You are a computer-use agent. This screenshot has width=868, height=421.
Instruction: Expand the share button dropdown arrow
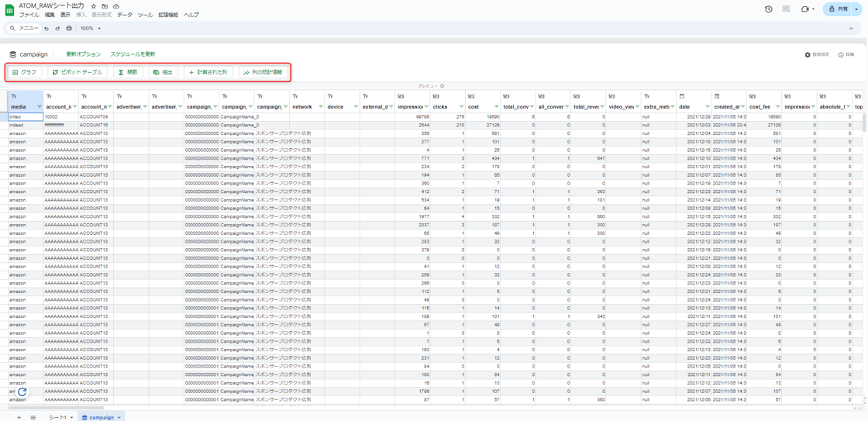point(856,9)
